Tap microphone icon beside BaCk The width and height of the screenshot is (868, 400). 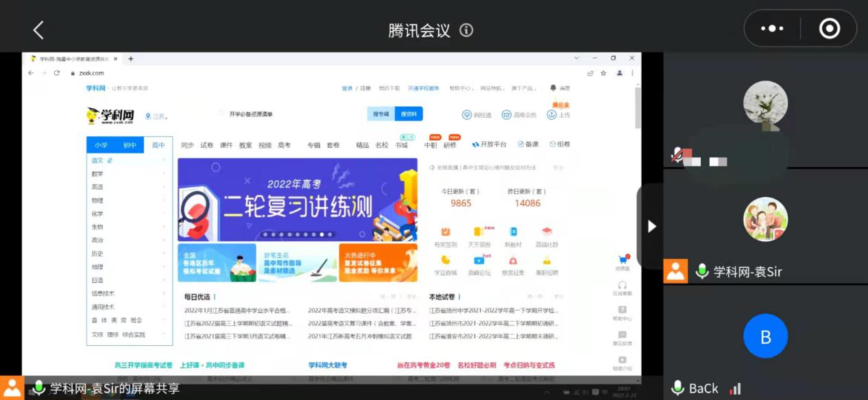click(x=677, y=388)
